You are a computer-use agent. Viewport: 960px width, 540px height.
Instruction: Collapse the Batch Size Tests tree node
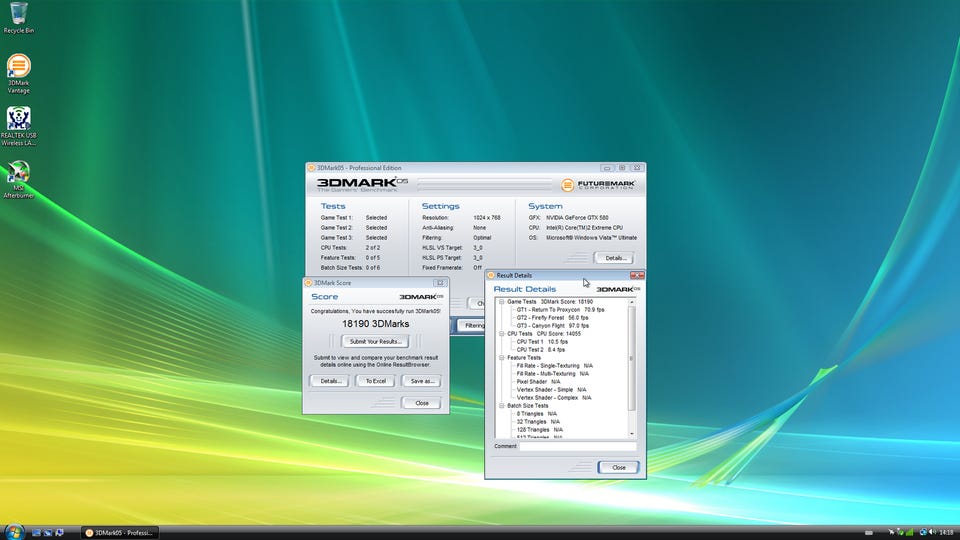502,405
